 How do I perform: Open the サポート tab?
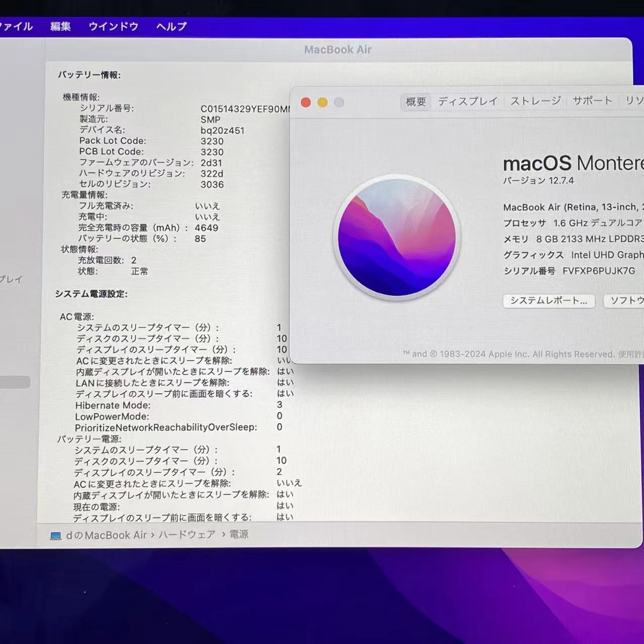[592, 100]
